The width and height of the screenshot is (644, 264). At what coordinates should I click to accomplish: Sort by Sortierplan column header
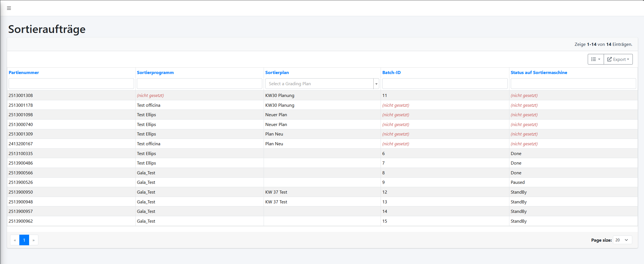coord(277,73)
